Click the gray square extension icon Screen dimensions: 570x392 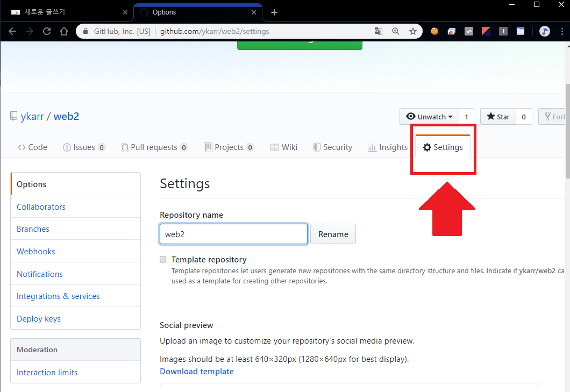coord(503,31)
